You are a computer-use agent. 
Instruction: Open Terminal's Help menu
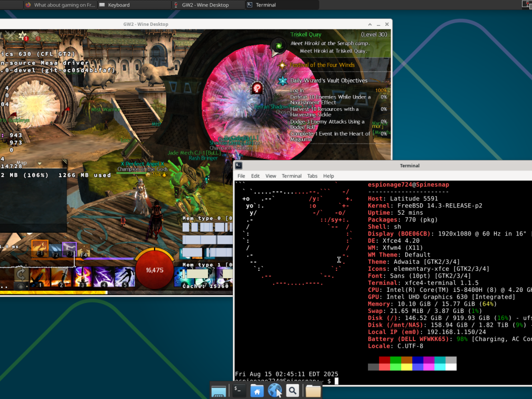pos(329,176)
